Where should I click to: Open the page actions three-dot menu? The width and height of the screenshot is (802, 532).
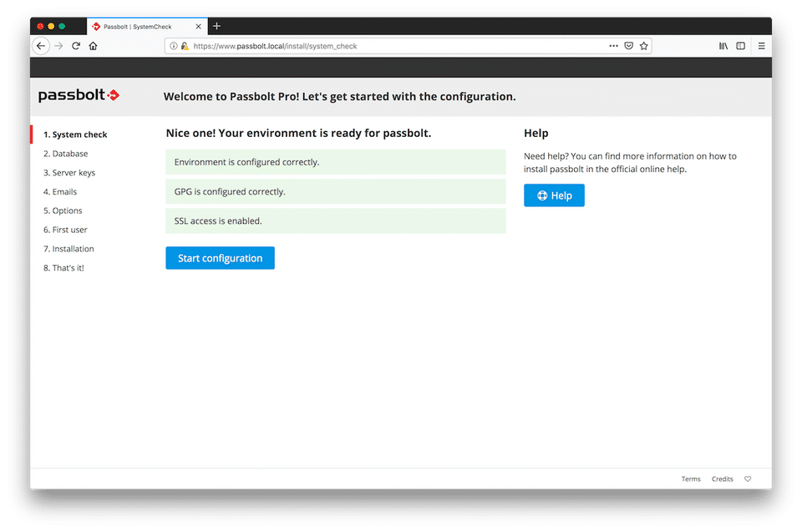pyautogui.click(x=613, y=46)
